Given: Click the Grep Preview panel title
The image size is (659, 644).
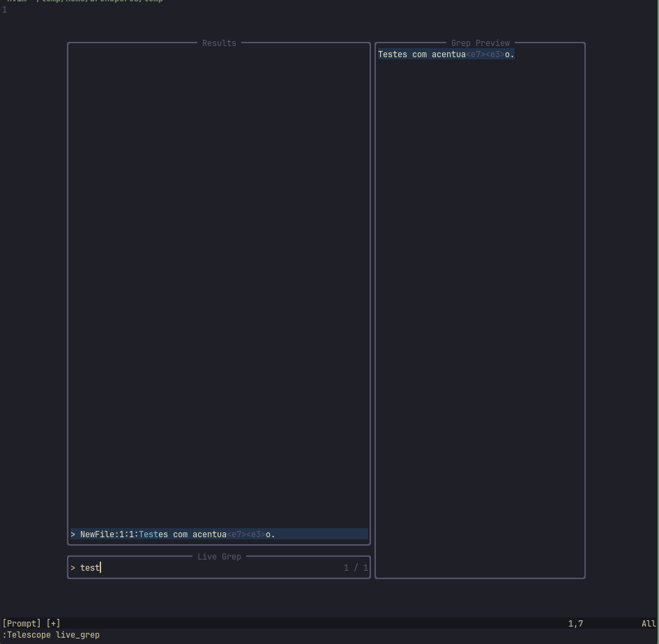Looking at the screenshot, I should (x=480, y=43).
